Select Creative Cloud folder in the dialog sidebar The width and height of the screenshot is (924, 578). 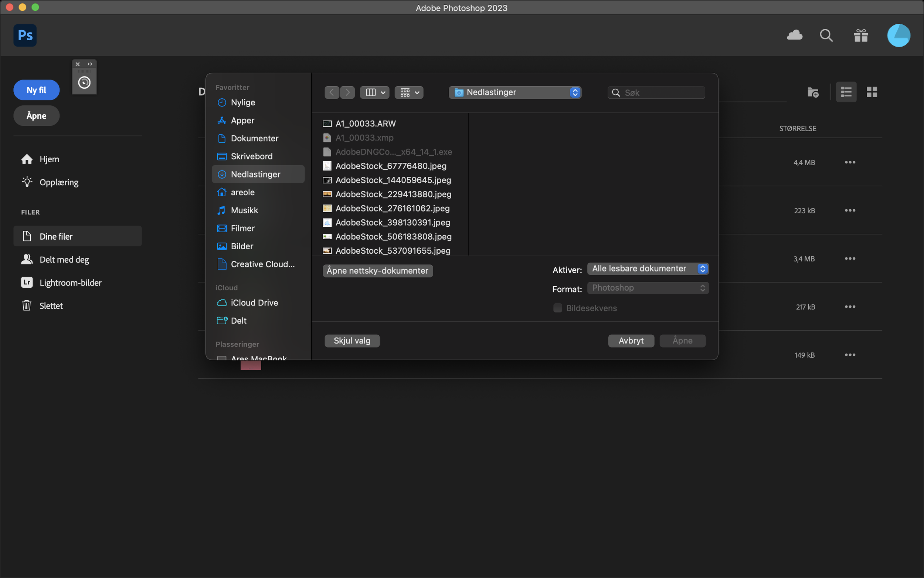coord(258,264)
